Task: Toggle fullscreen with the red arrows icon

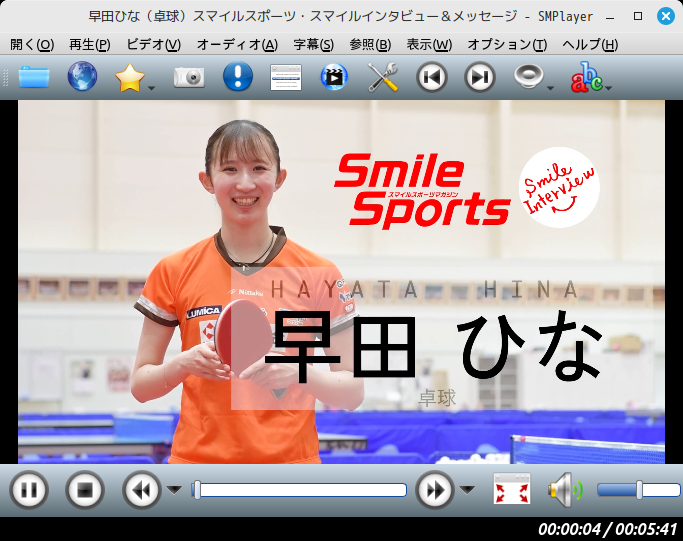Action: (512, 489)
